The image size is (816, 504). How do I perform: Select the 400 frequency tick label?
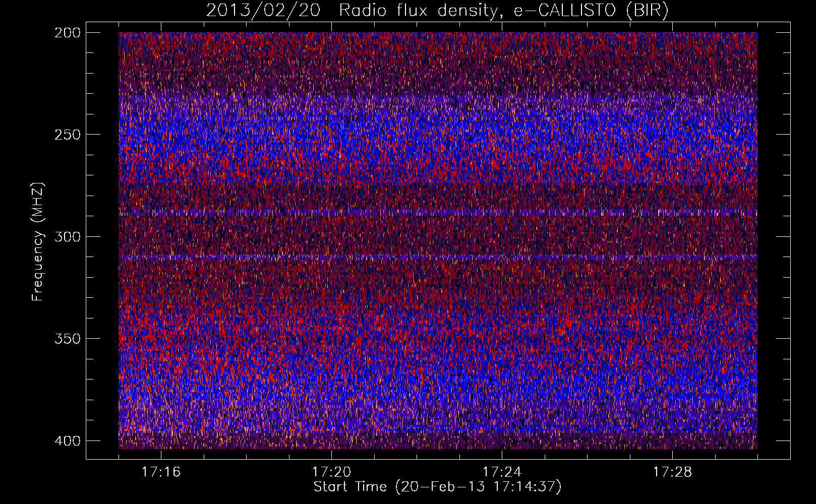tap(68, 440)
